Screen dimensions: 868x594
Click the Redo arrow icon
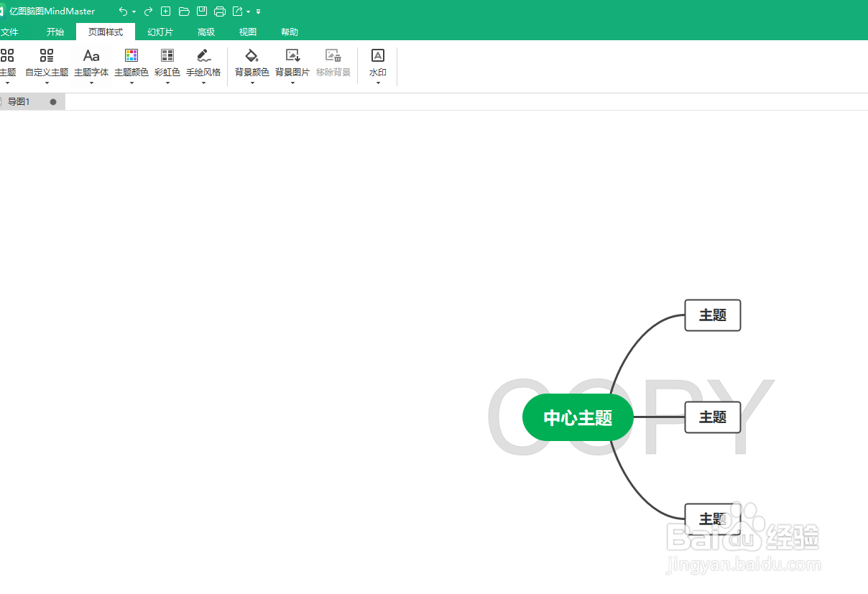148,11
